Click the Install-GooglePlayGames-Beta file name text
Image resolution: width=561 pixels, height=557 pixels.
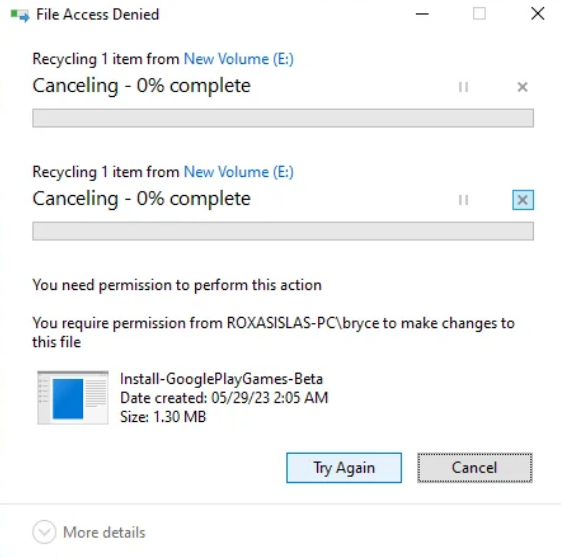coord(221,378)
